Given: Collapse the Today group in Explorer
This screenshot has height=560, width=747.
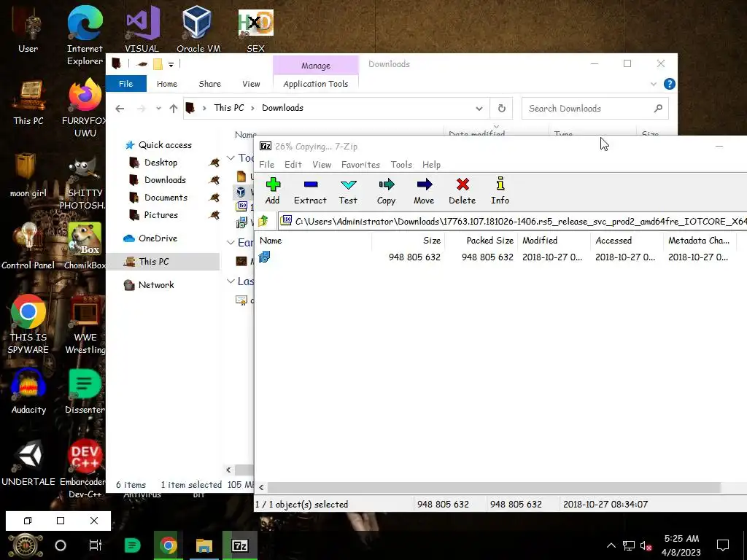Looking at the screenshot, I should (x=231, y=157).
